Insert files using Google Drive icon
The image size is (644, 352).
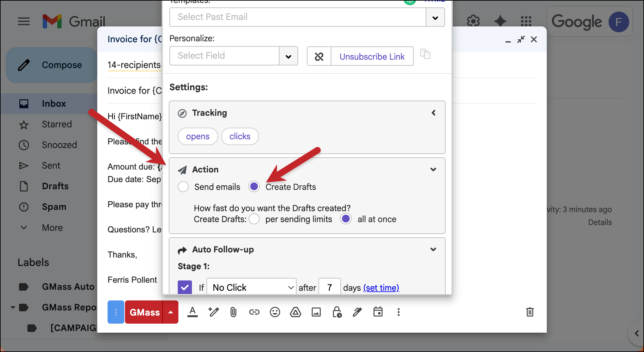coord(295,312)
